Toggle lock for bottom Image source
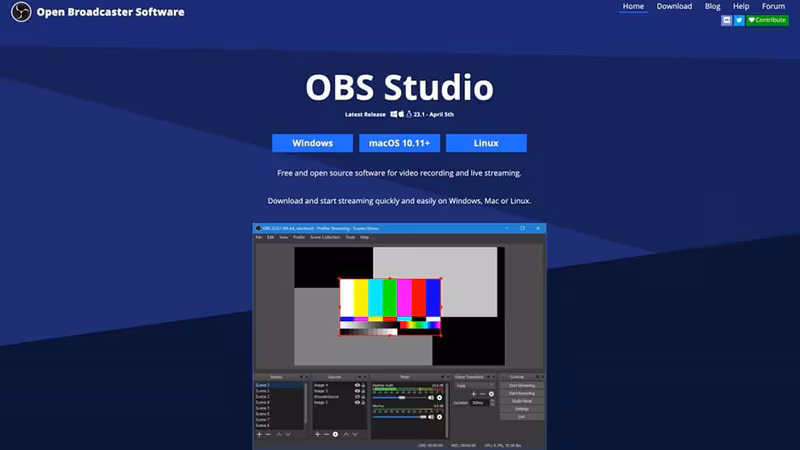 click(x=363, y=403)
